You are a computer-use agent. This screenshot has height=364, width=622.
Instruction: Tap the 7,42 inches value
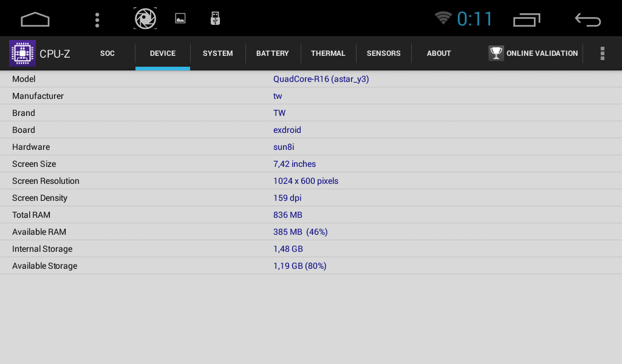[295, 164]
